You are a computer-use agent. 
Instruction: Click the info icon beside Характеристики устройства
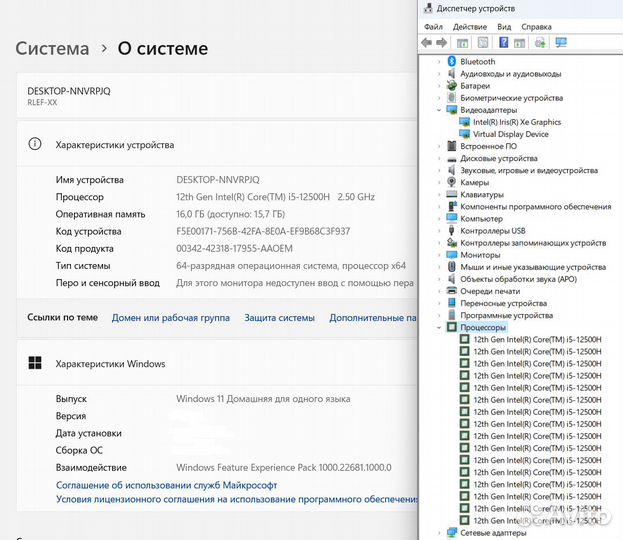(x=35, y=145)
